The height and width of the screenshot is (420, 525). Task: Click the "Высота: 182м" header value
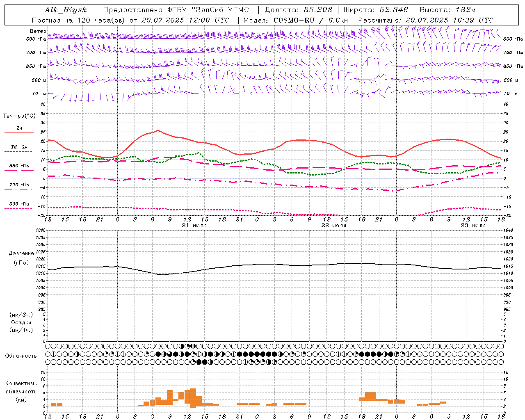point(447,10)
